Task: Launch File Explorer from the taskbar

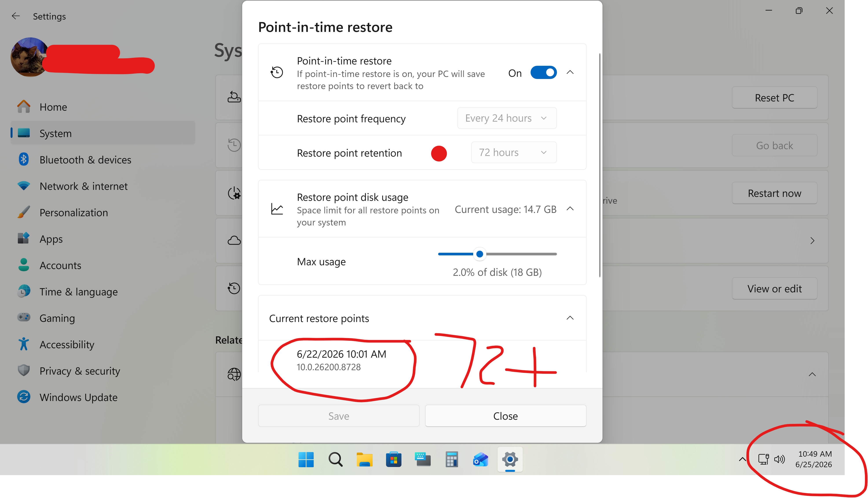Action: tap(364, 459)
